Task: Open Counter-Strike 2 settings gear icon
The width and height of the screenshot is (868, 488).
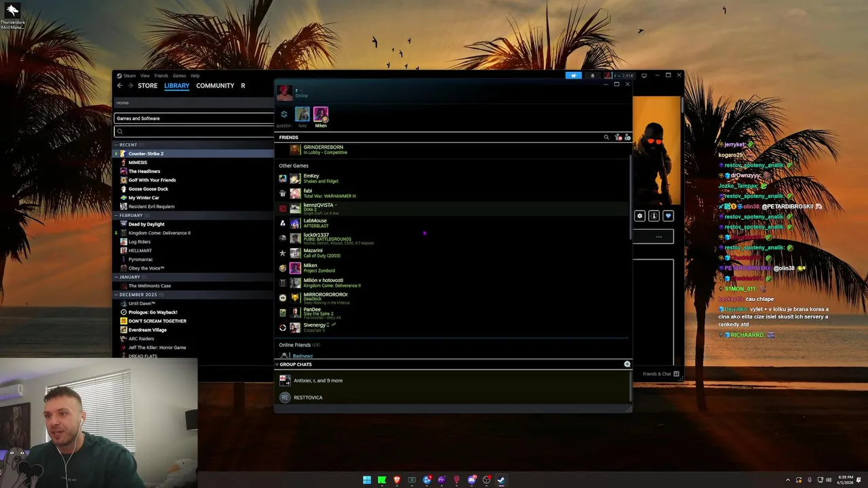Action: tap(639, 216)
